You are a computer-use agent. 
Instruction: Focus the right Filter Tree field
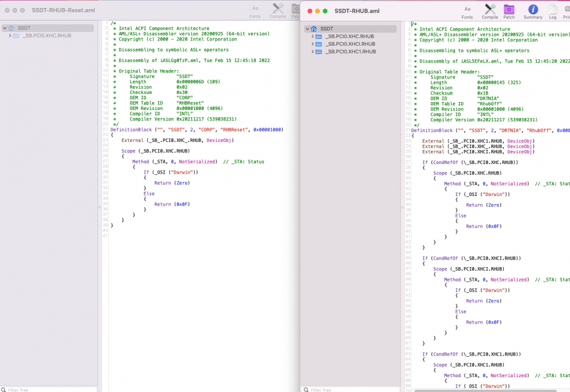click(351, 390)
